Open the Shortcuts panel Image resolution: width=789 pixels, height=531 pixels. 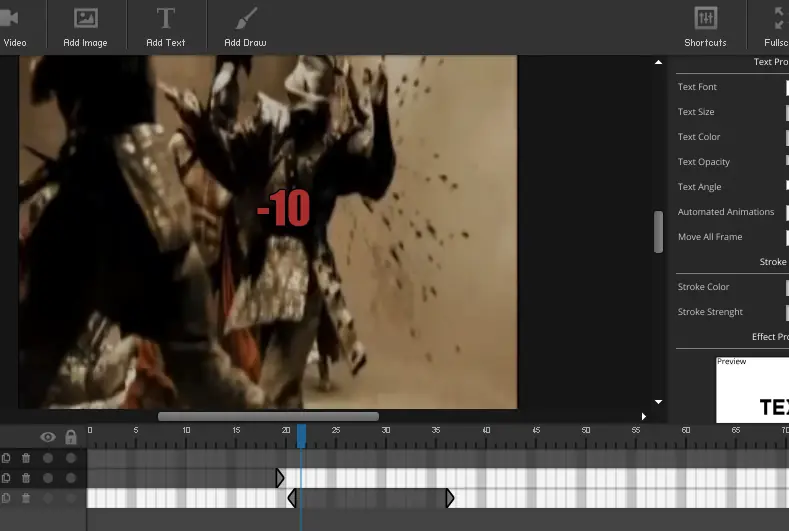[x=705, y=27]
